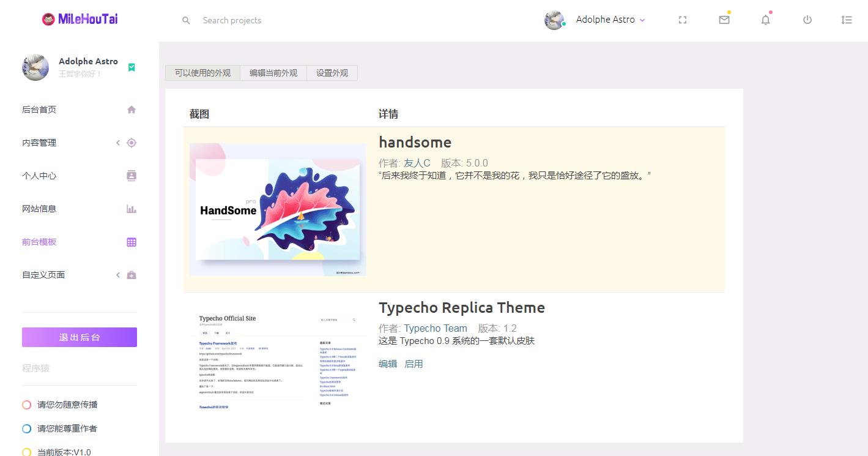
Task: Switch to the 编辑当前外观 tab
Action: point(273,73)
